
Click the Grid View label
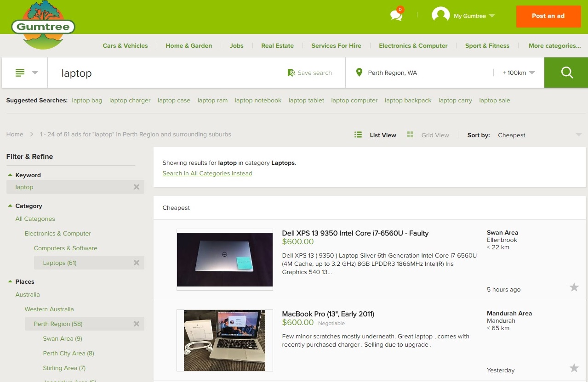435,135
